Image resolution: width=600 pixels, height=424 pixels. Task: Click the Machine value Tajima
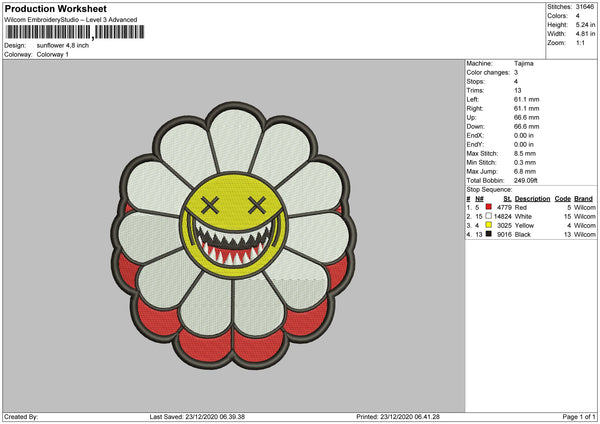click(x=523, y=64)
